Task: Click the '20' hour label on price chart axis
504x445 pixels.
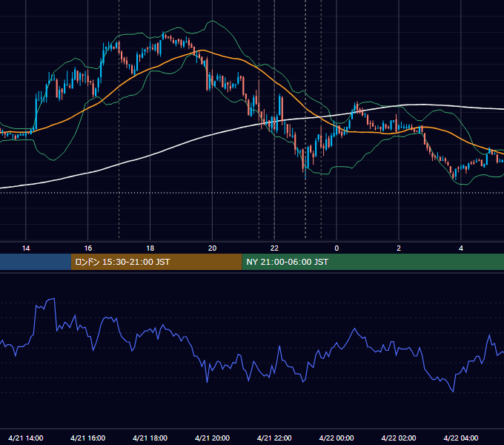Action: click(x=212, y=248)
